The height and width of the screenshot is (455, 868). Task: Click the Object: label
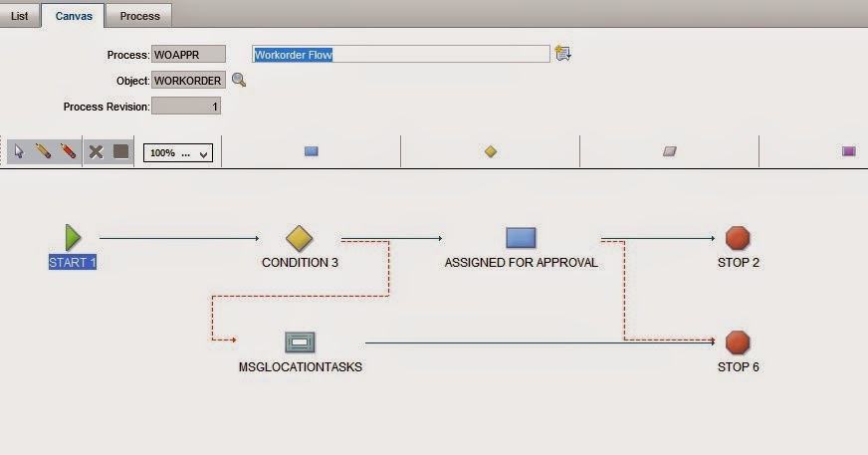click(132, 81)
